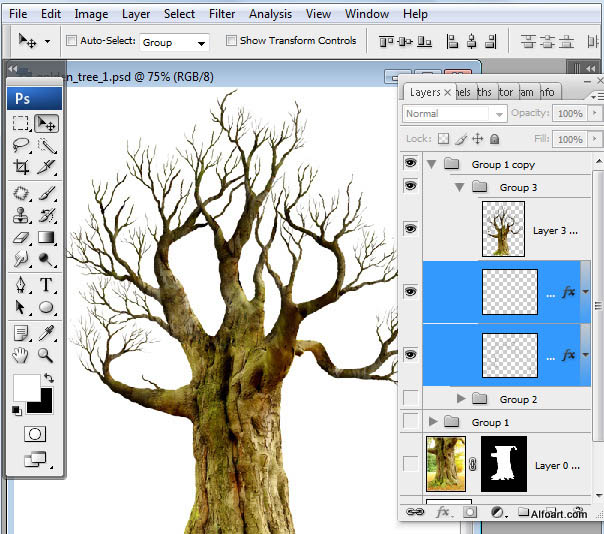Screen dimensions: 604x534
Task: Choose the Eraser tool
Action: coord(21,238)
